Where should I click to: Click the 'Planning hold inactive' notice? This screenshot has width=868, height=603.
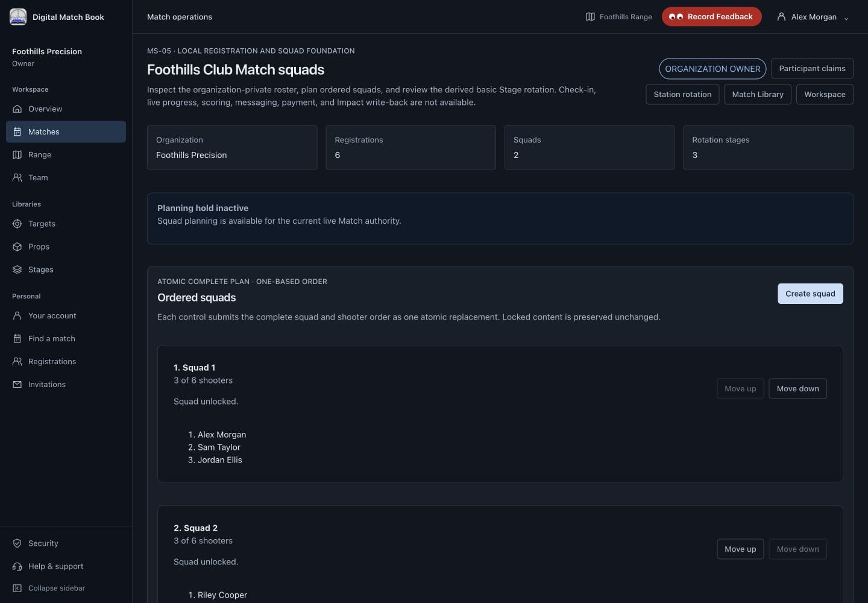pos(500,218)
